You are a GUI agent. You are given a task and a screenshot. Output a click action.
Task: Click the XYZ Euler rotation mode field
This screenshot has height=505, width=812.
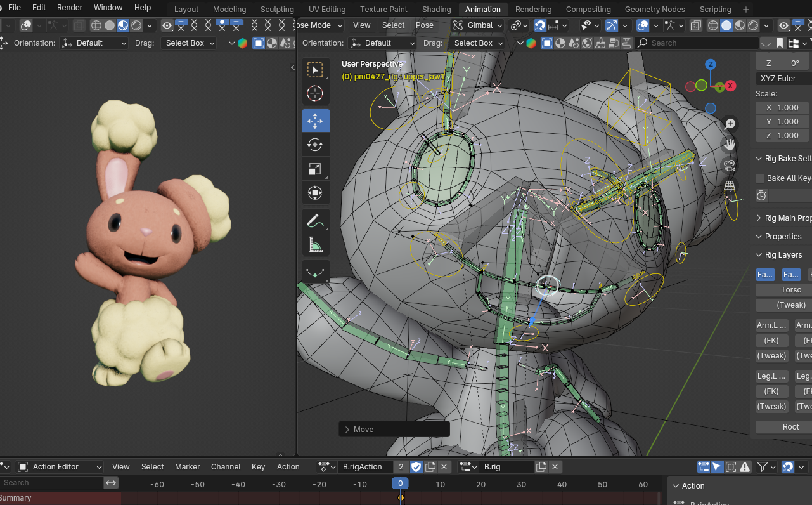pos(784,79)
